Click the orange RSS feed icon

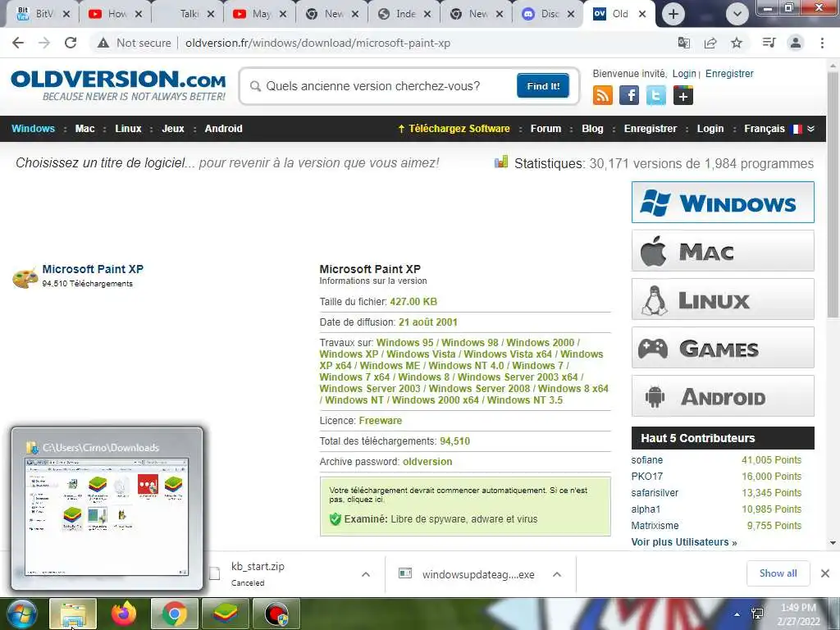tap(603, 95)
